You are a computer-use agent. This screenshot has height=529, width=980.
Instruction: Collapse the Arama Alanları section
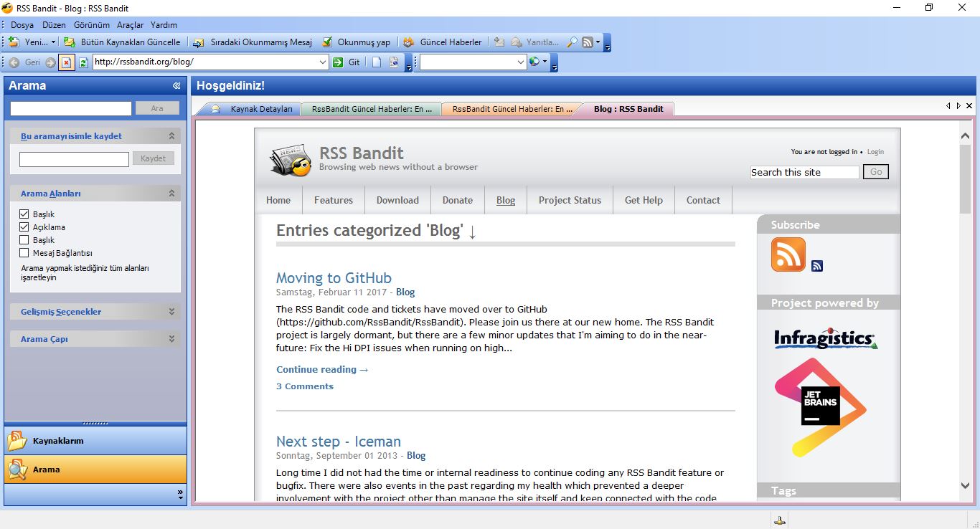point(171,194)
